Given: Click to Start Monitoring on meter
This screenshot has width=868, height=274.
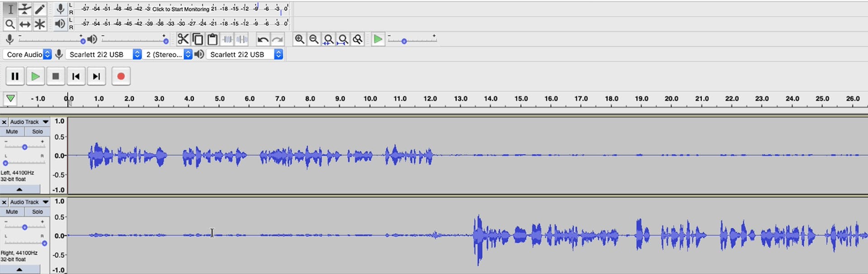Looking at the screenshot, I should pyautogui.click(x=181, y=9).
